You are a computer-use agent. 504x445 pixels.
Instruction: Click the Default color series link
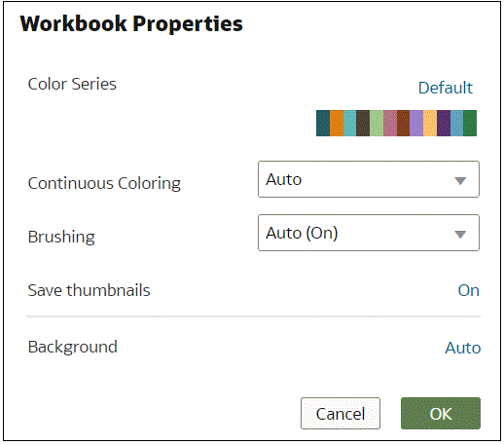tap(446, 88)
